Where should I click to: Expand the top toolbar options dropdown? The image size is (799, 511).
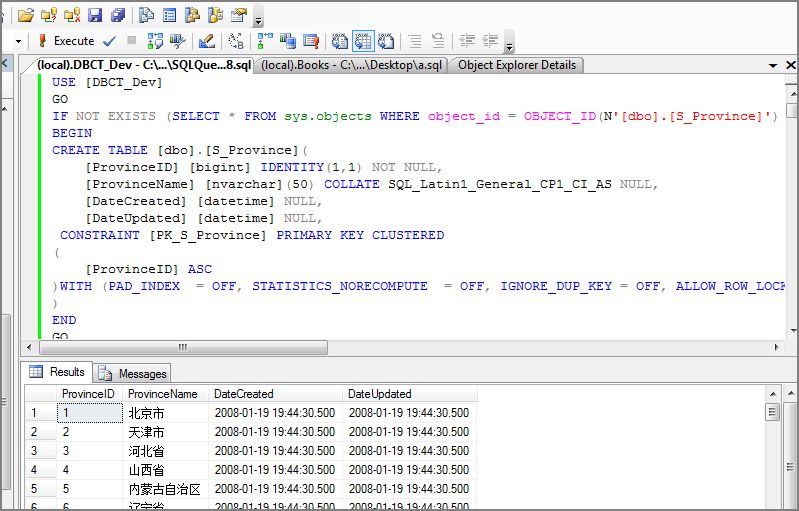259,20
